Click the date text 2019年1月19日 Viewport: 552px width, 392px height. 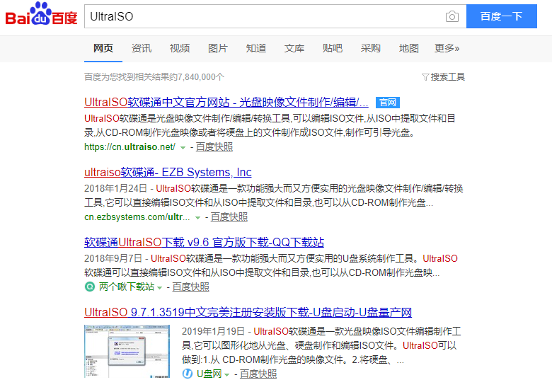[x=213, y=331]
